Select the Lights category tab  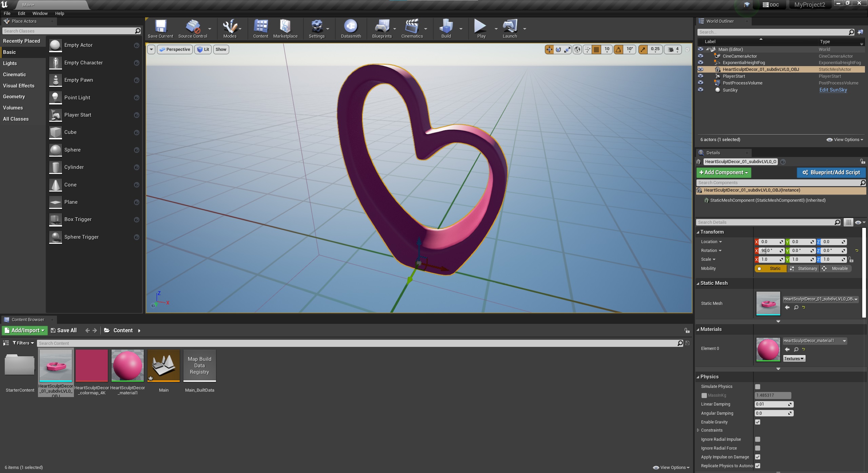coord(10,63)
